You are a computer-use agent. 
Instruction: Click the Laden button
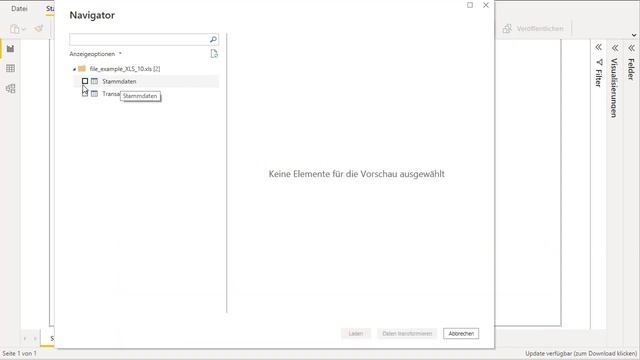[x=356, y=333]
